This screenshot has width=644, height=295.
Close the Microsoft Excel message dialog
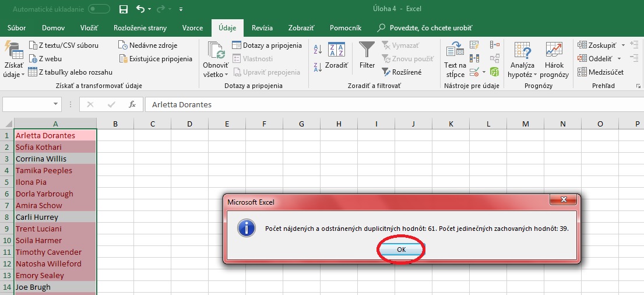564,200
